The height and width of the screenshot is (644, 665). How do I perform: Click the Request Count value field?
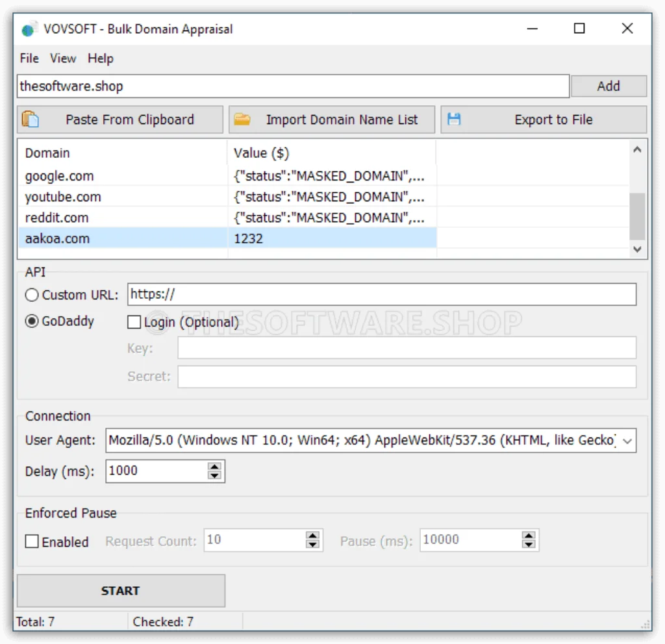[255, 540]
